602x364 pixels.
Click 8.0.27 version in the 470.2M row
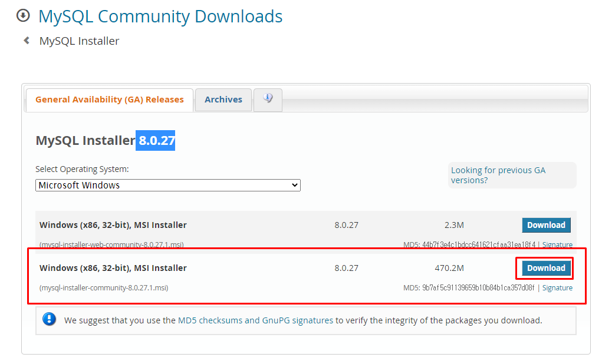[x=346, y=268]
